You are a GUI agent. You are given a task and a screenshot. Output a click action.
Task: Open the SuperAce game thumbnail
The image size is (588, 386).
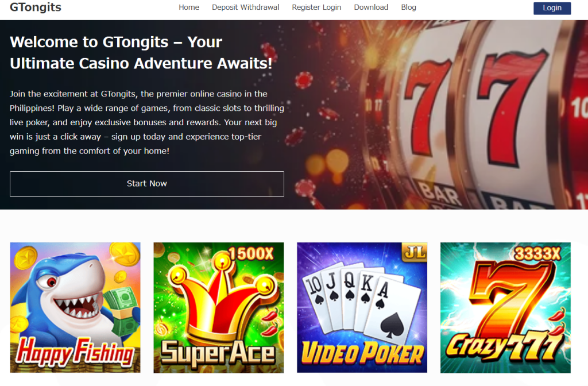tap(219, 308)
